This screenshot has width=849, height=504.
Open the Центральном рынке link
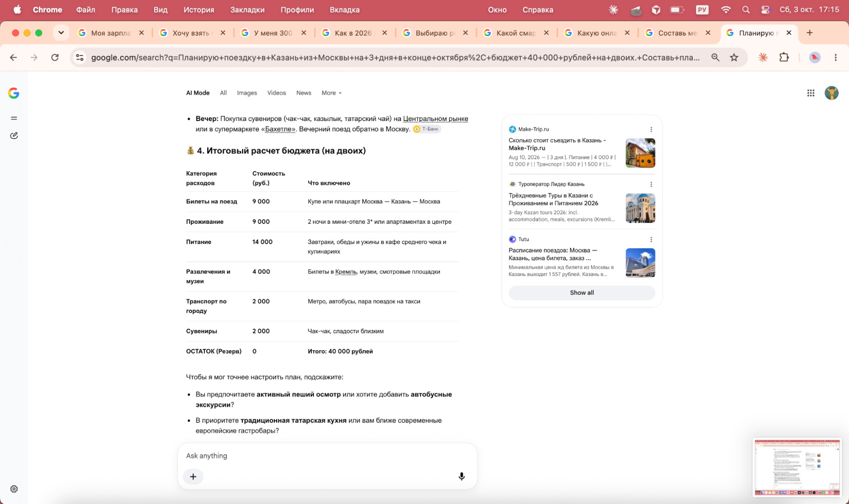click(435, 118)
